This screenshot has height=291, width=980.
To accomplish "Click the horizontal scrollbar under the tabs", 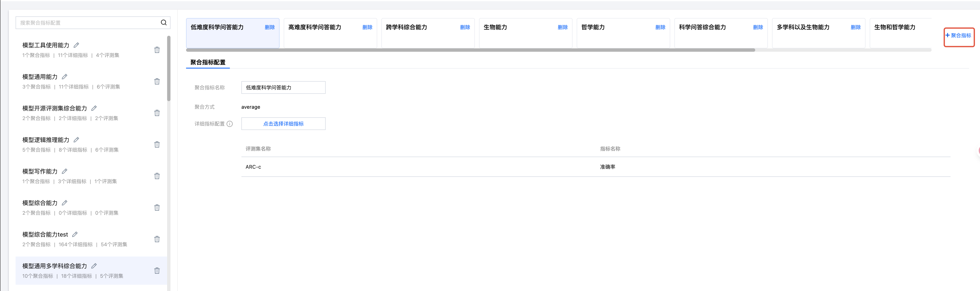I will [x=470, y=50].
